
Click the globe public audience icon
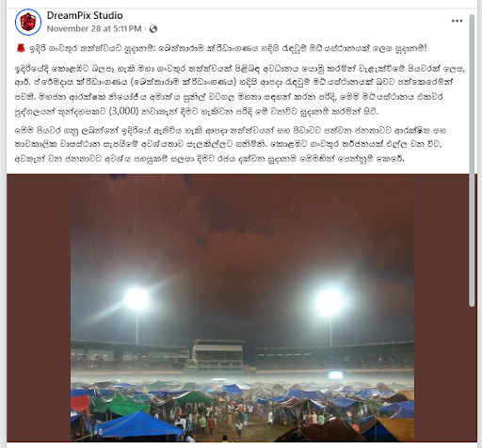tap(153, 29)
